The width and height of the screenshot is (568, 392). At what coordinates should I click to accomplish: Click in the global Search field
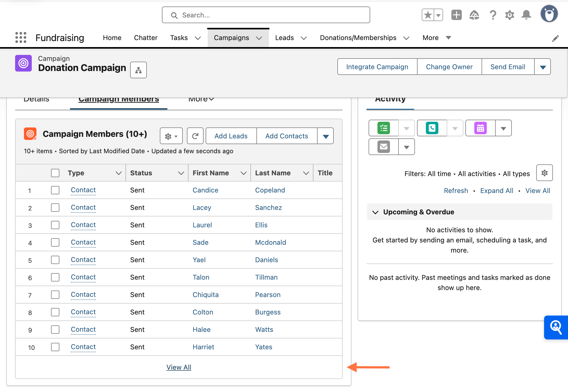pyautogui.click(x=266, y=15)
